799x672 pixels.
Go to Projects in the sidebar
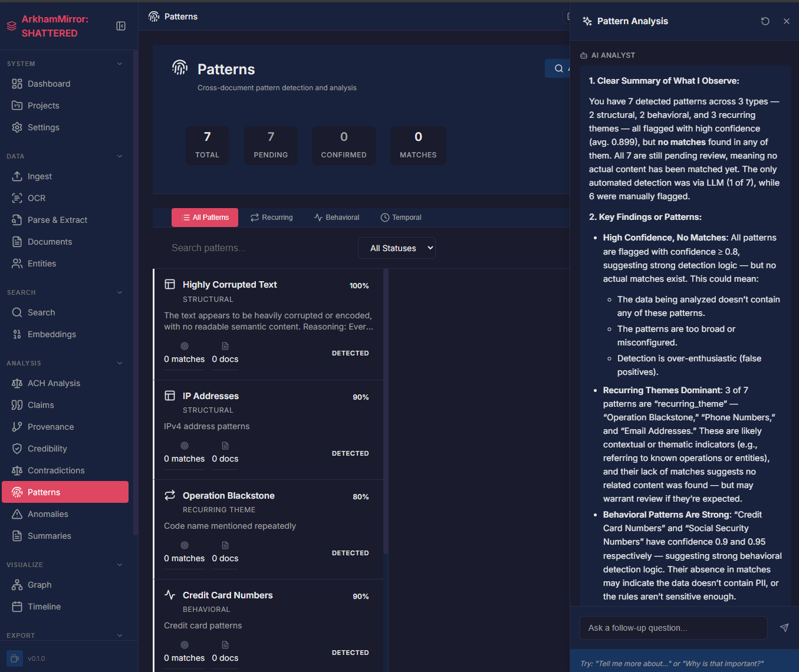pyautogui.click(x=65, y=106)
